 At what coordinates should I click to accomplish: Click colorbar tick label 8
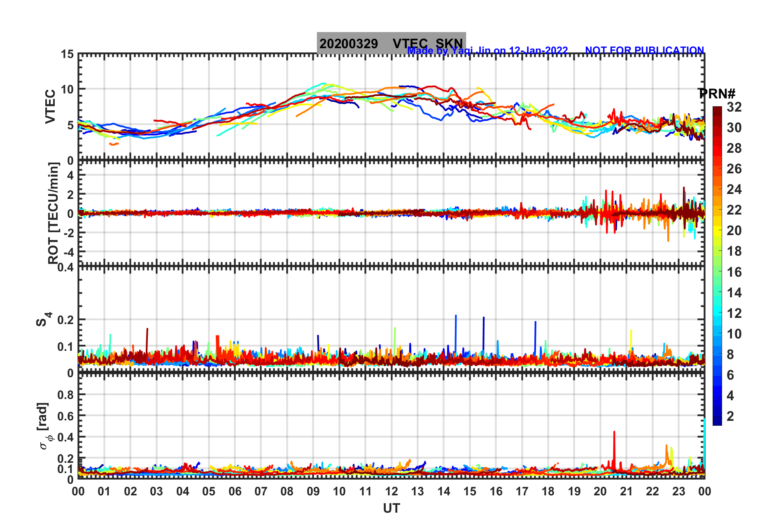point(730,355)
